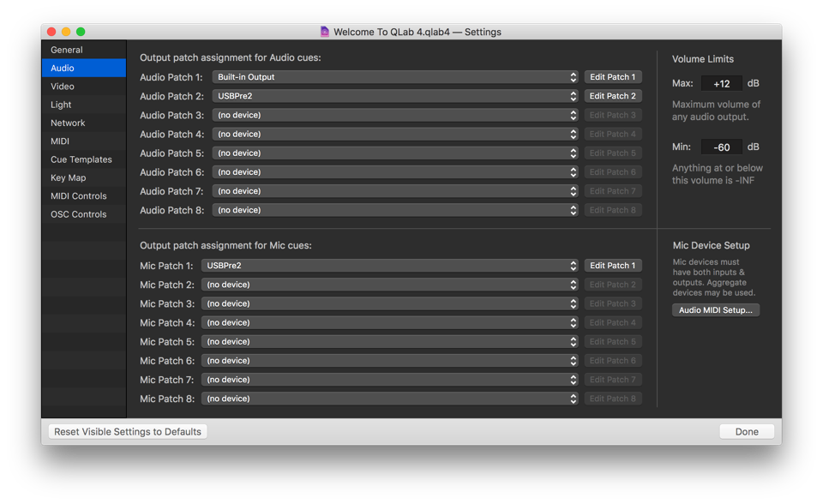823x504 pixels.
Task: Open the Audio Patch 3 device dropdown
Action: [395, 115]
